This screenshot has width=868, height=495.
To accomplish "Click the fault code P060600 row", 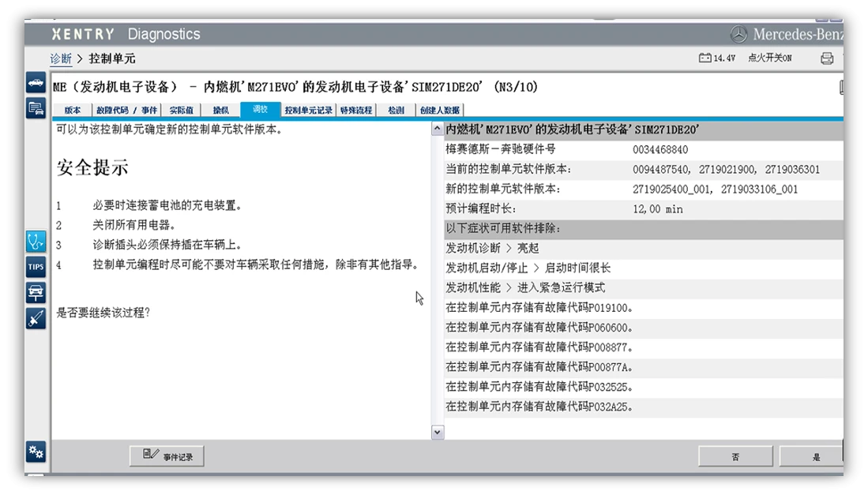I will (644, 328).
